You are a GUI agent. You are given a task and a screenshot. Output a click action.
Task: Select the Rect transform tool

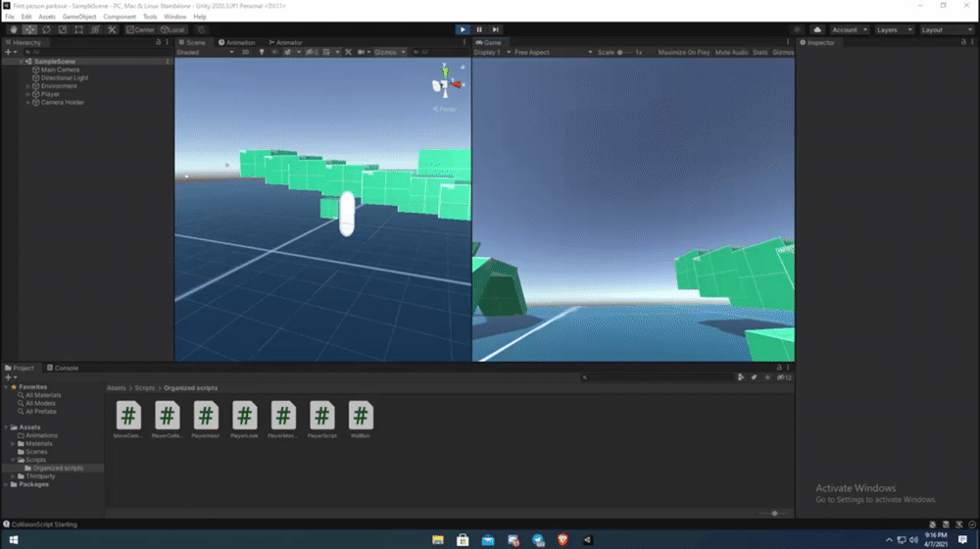pos(78,29)
